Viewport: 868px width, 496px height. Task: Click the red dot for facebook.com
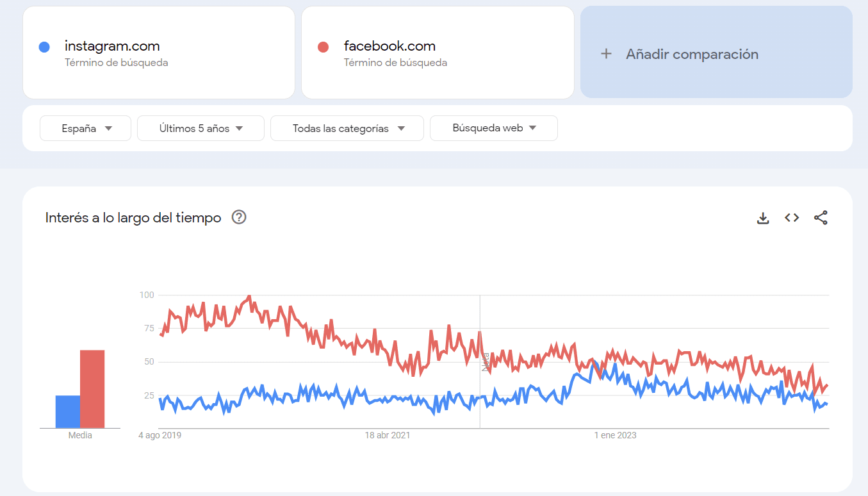pos(323,46)
